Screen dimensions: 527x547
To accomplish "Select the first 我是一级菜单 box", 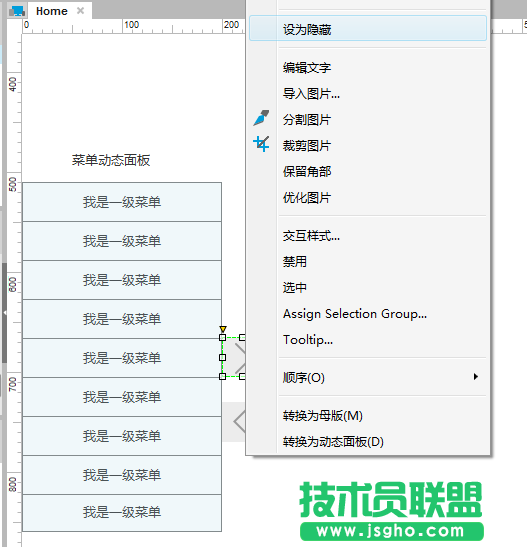I will [x=122, y=202].
